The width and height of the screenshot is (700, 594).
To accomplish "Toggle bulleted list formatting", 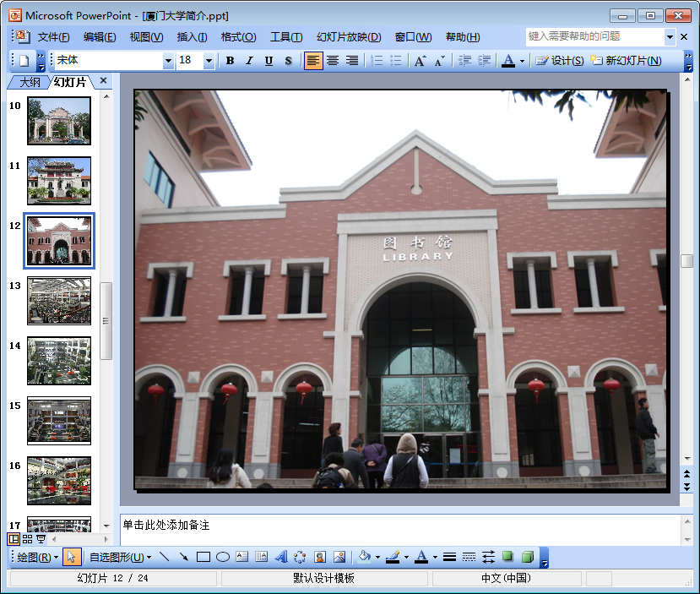I will click(x=396, y=61).
